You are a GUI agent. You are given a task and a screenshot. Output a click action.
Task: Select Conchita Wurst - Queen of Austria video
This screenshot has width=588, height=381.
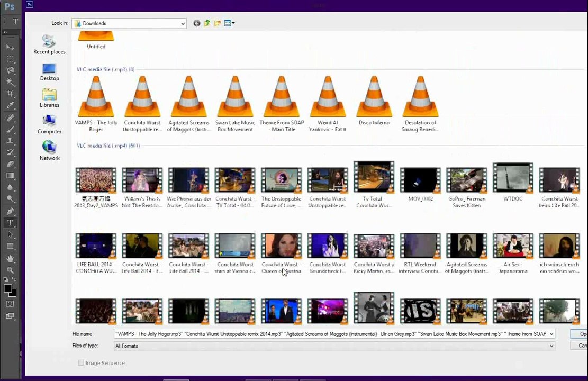tap(281, 253)
